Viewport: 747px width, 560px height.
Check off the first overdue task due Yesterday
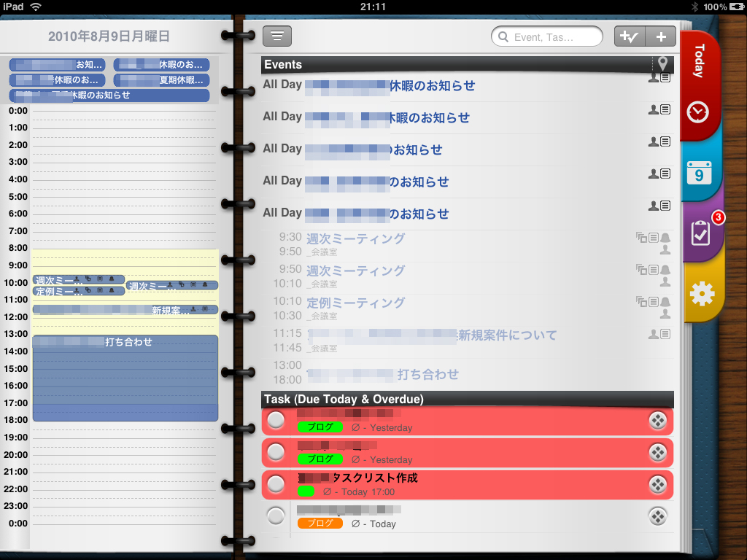click(276, 421)
